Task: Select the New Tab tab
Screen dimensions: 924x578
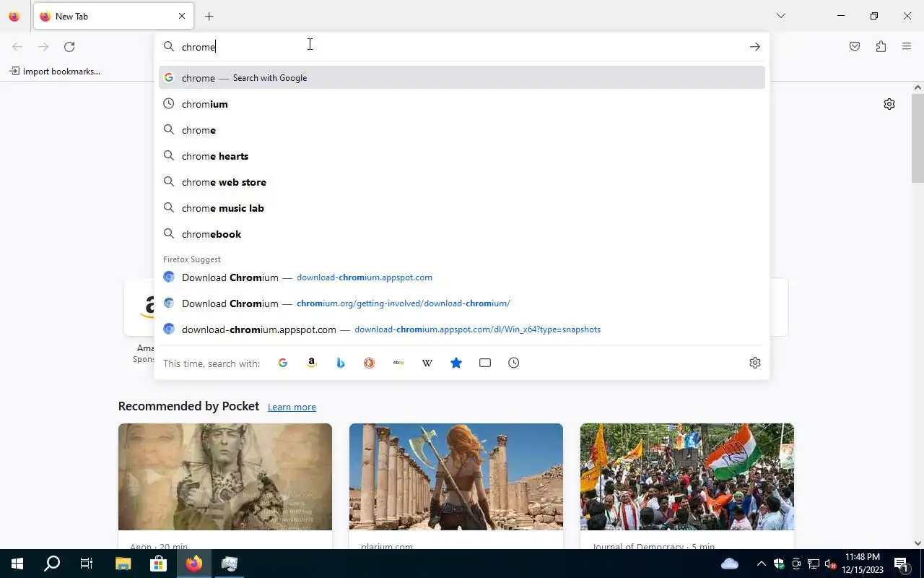Action: click(113, 16)
